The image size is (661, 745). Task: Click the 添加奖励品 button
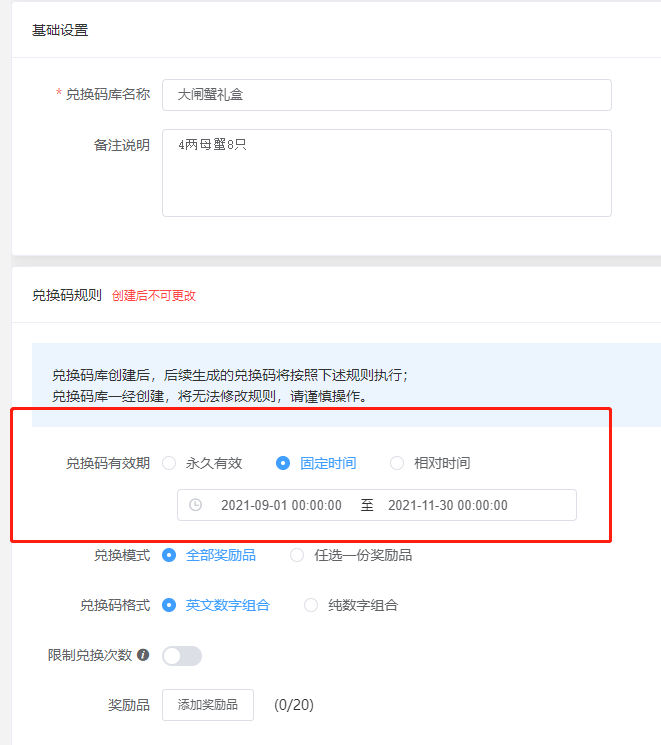208,705
